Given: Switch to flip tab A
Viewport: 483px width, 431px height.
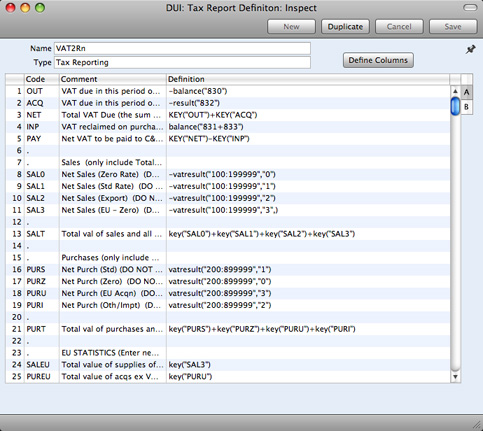Looking at the screenshot, I should [x=466, y=92].
